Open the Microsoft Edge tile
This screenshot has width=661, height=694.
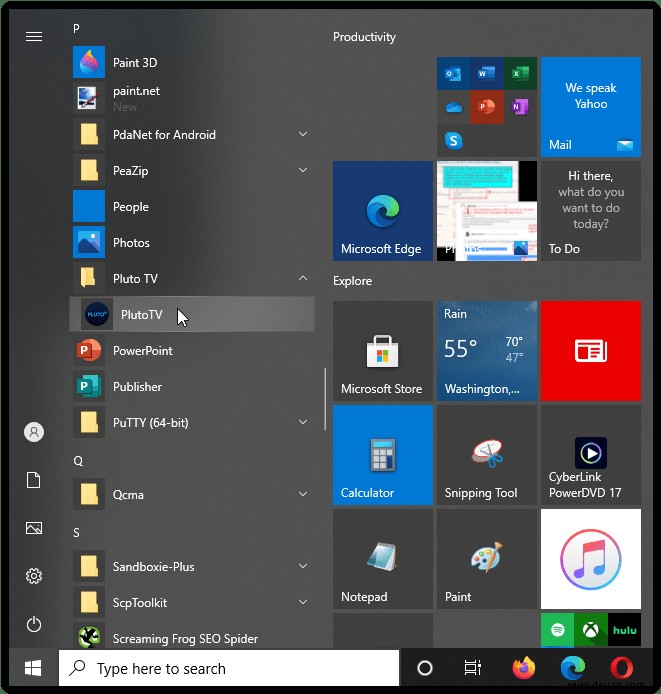[x=383, y=211]
